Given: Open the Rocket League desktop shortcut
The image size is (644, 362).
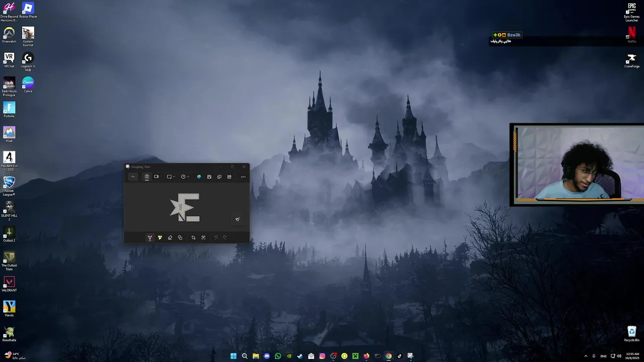Looking at the screenshot, I should 9,186.
